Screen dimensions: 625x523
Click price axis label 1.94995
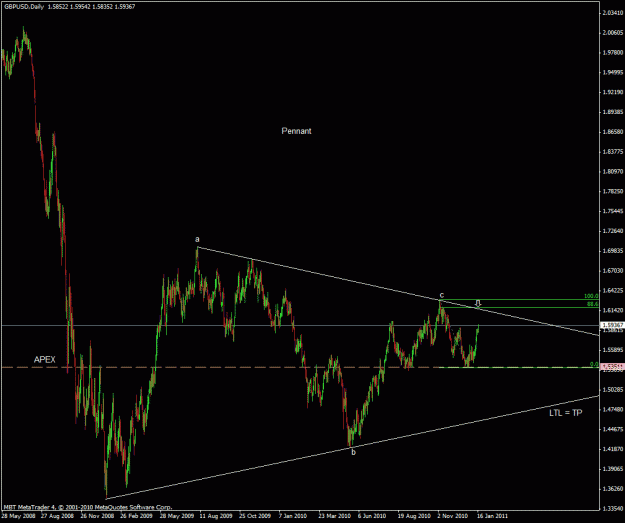click(612, 73)
